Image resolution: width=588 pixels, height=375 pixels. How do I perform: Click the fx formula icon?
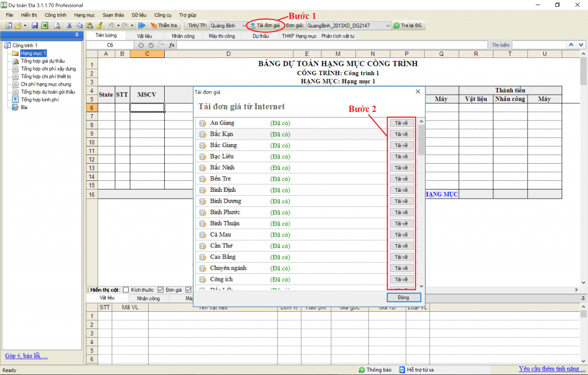[172, 45]
